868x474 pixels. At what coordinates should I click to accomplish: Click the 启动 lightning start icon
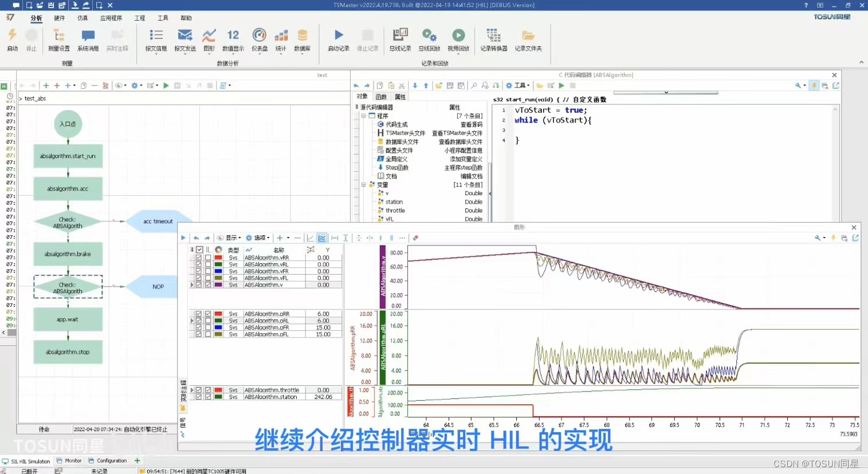(12, 39)
